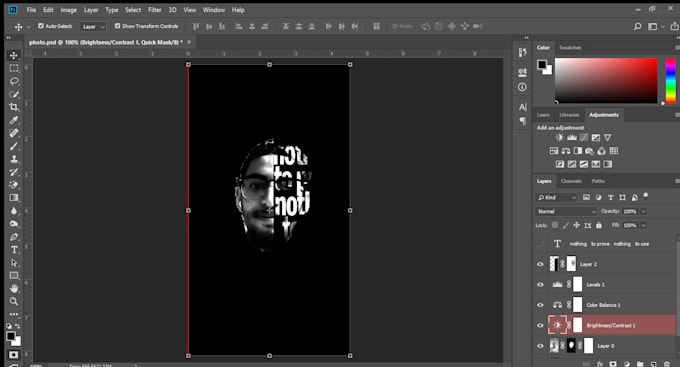Viewport: 680px width, 367px height.
Task: Click the color picker gradient field
Action: [x=606, y=81]
